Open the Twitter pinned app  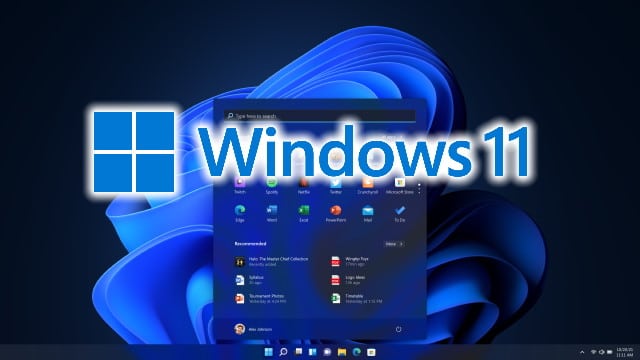[336, 186]
